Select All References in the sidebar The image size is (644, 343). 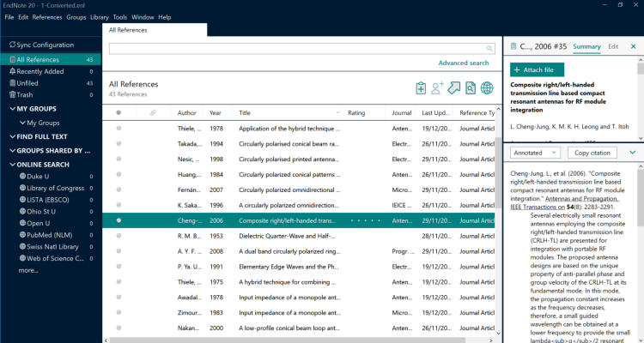tap(51, 59)
